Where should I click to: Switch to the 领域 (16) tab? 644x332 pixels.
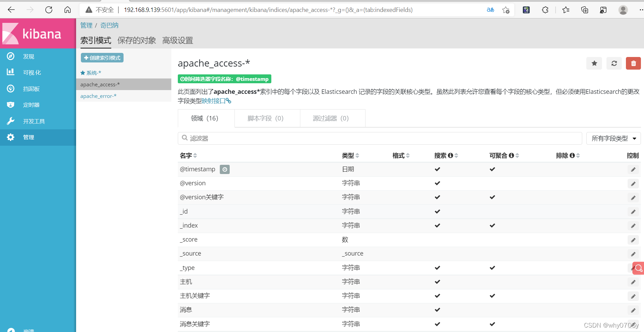(206, 118)
